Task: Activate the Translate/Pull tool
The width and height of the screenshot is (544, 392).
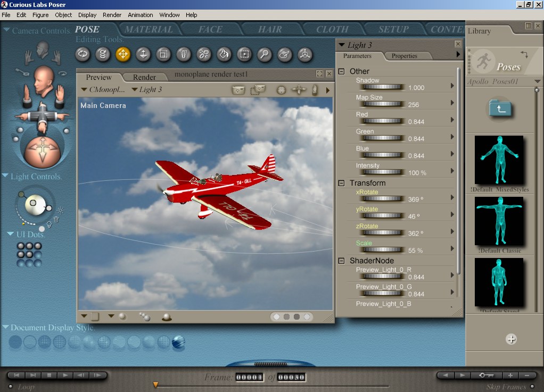Action: [x=123, y=54]
